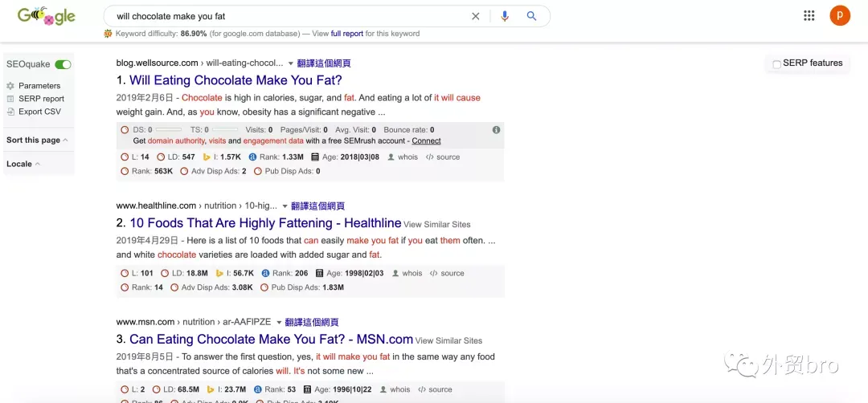
Task: Expand the Locale section
Action: (23, 165)
